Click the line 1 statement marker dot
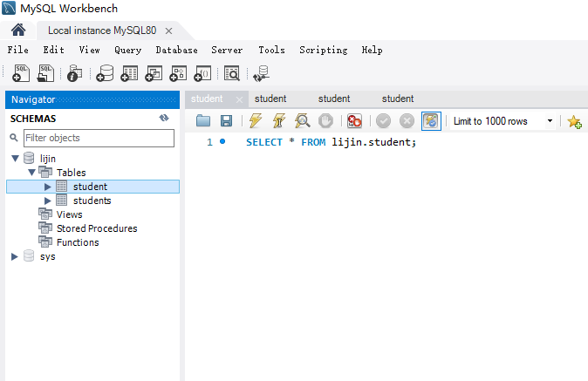 [222, 141]
